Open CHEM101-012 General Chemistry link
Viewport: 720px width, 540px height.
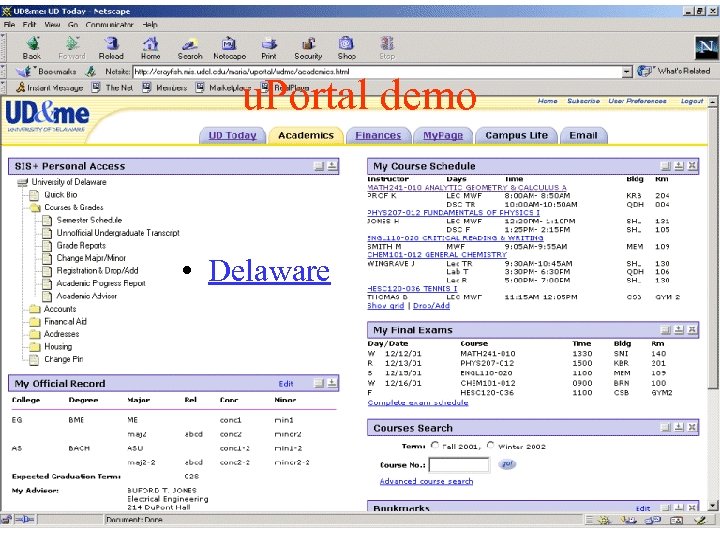pos(437,254)
